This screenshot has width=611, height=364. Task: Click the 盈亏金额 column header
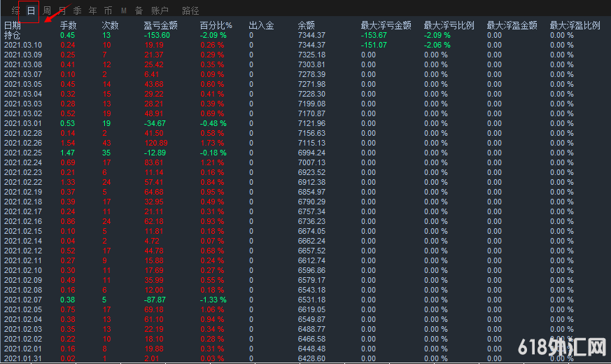pos(160,25)
